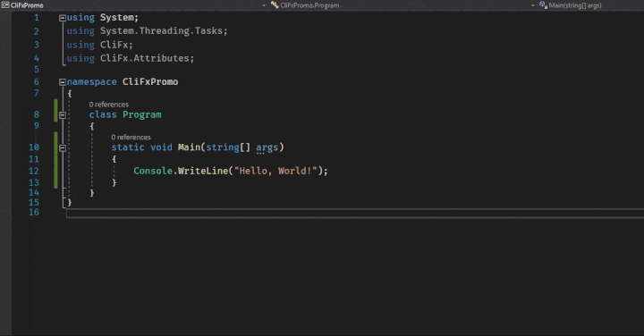Click the CliFxPromo project icon

pos(5,5)
